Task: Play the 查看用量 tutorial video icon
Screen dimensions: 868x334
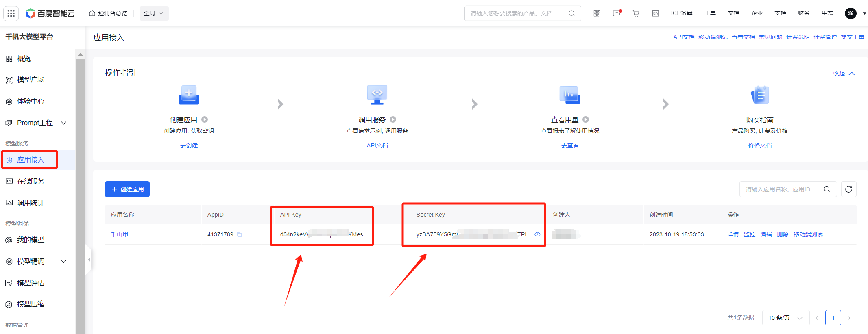Action: click(586, 119)
